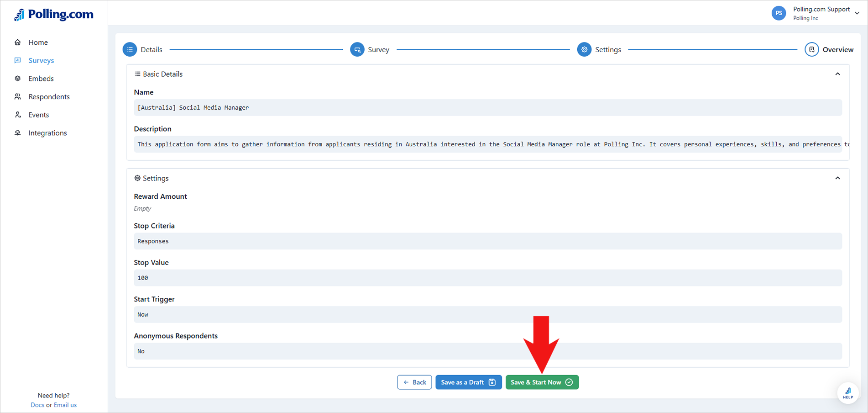
Task: Click the Events sidebar icon
Action: point(18,115)
